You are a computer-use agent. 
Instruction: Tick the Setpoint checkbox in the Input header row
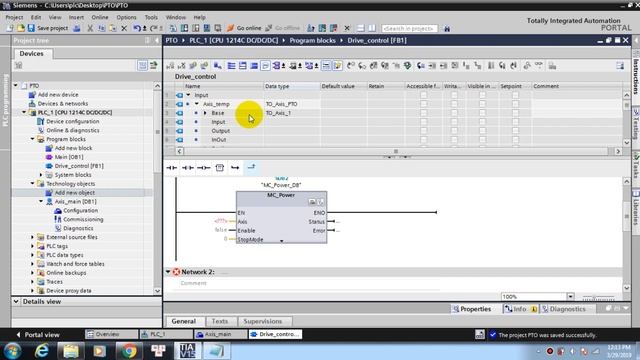pos(516,95)
